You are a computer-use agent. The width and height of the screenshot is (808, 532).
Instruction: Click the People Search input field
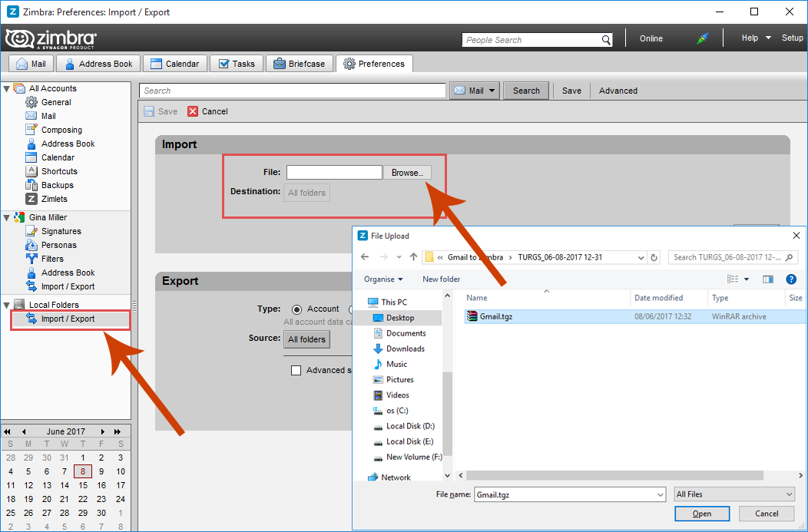coord(531,40)
